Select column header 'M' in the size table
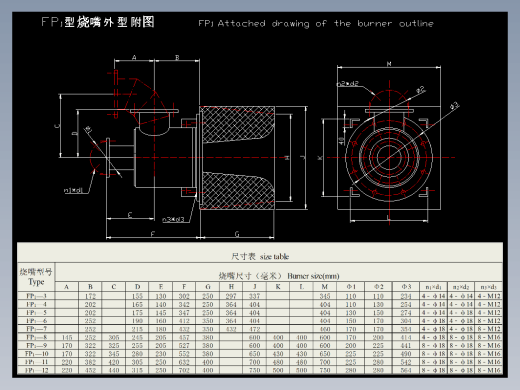The width and height of the screenshot is (520, 390). [x=325, y=287]
